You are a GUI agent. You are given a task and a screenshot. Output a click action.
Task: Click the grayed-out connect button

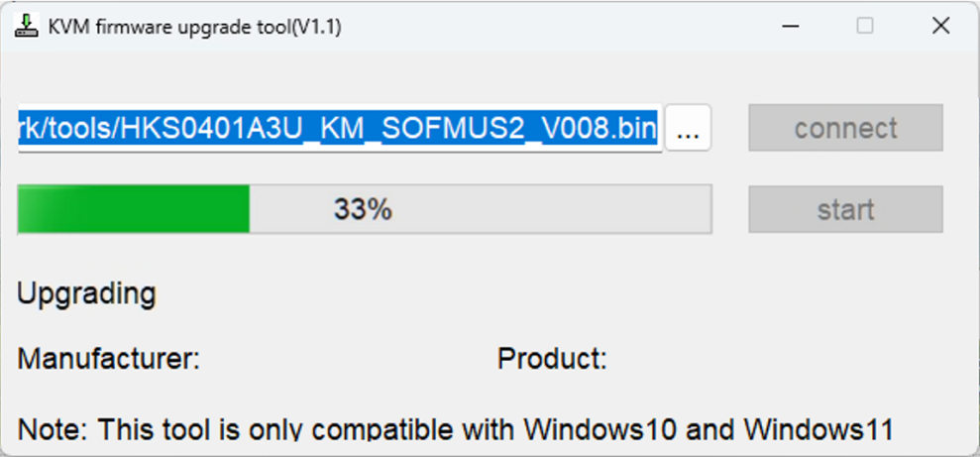pyautogui.click(x=845, y=128)
